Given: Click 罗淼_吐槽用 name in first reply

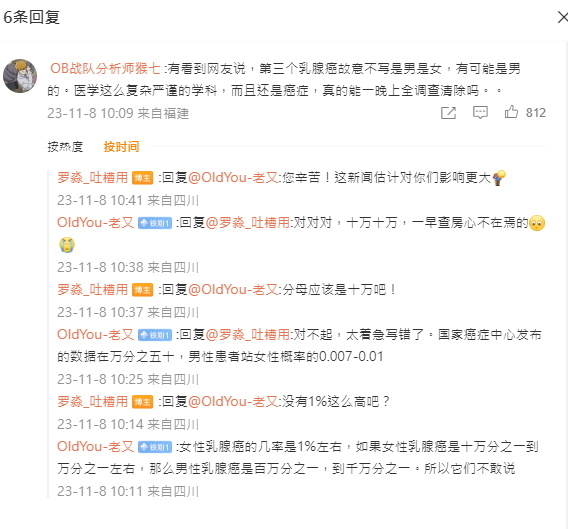Looking at the screenshot, I should tap(93, 178).
